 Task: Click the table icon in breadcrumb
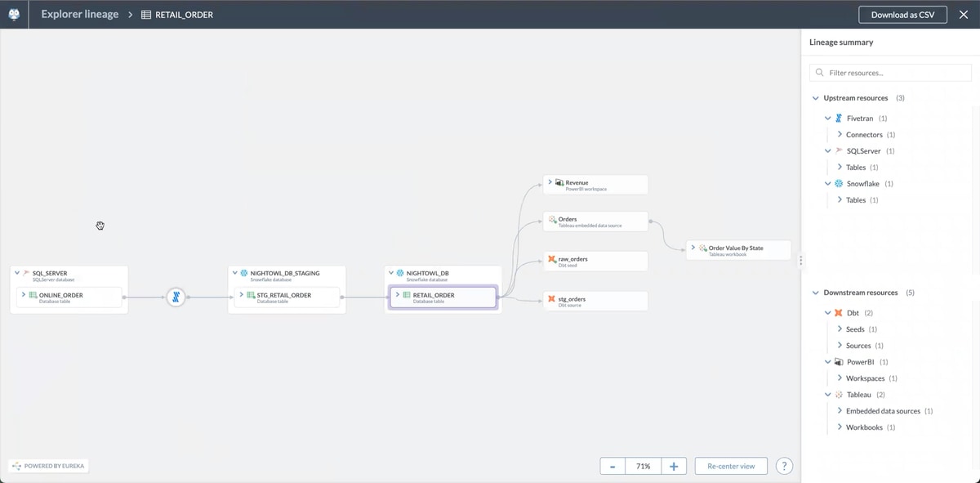point(146,15)
